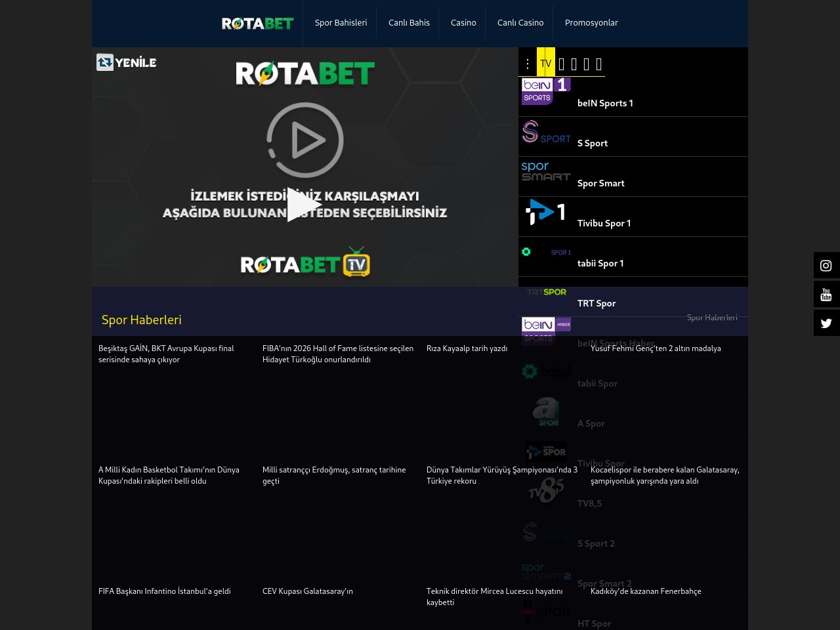Open FIBA Hall of Fame Hidayet Türkoğlu news

point(338,354)
